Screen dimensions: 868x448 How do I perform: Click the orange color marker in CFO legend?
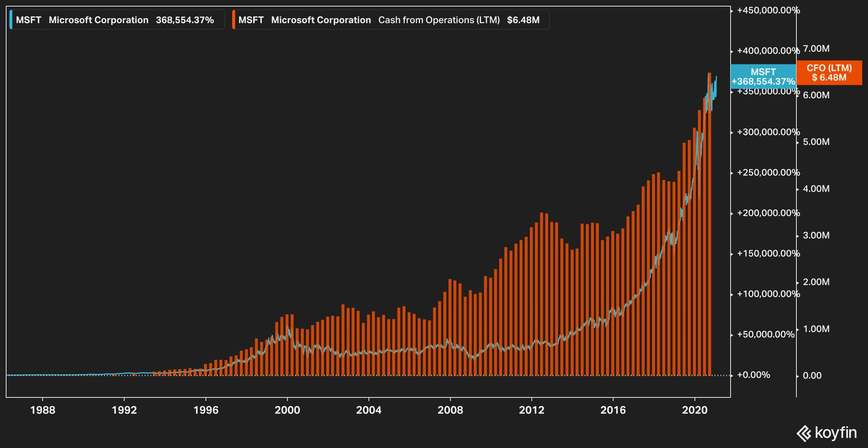234,20
